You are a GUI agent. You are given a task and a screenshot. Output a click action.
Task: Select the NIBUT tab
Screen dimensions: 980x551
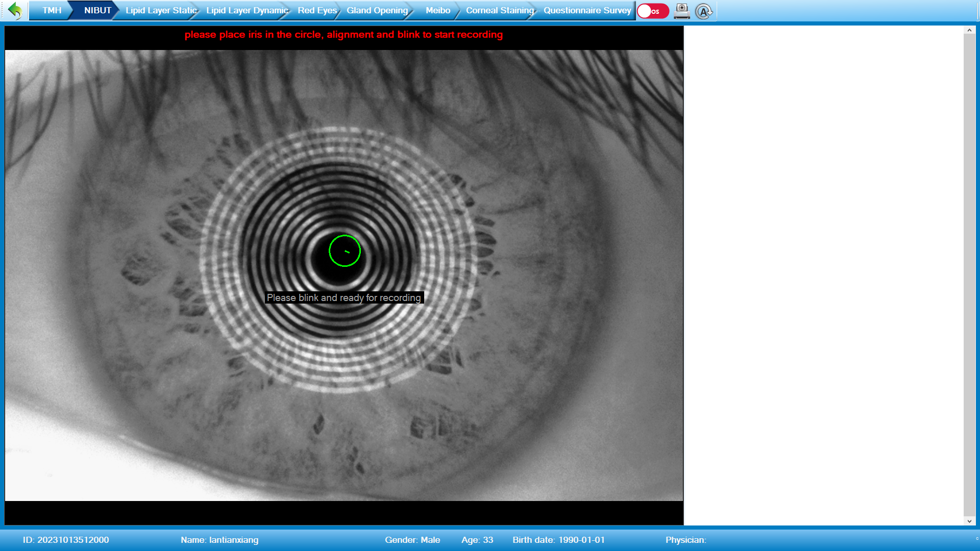point(98,10)
